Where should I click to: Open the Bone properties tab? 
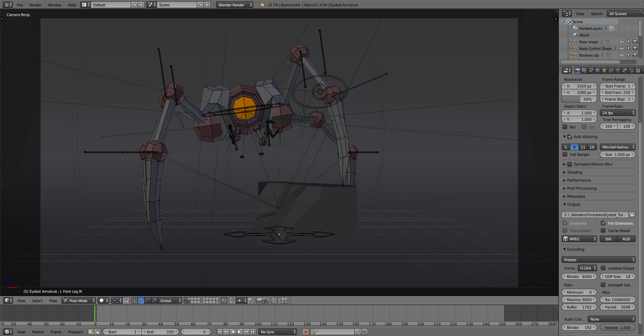pos(624,70)
